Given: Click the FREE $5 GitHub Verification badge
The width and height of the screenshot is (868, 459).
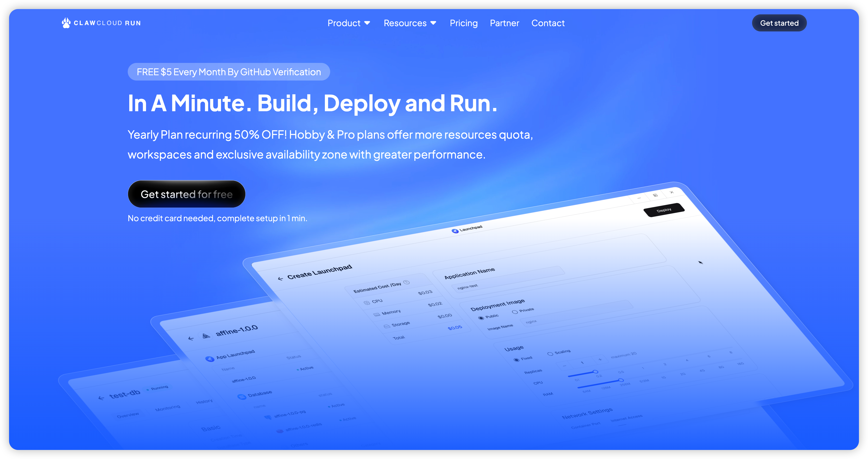Looking at the screenshot, I should tap(229, 72).
